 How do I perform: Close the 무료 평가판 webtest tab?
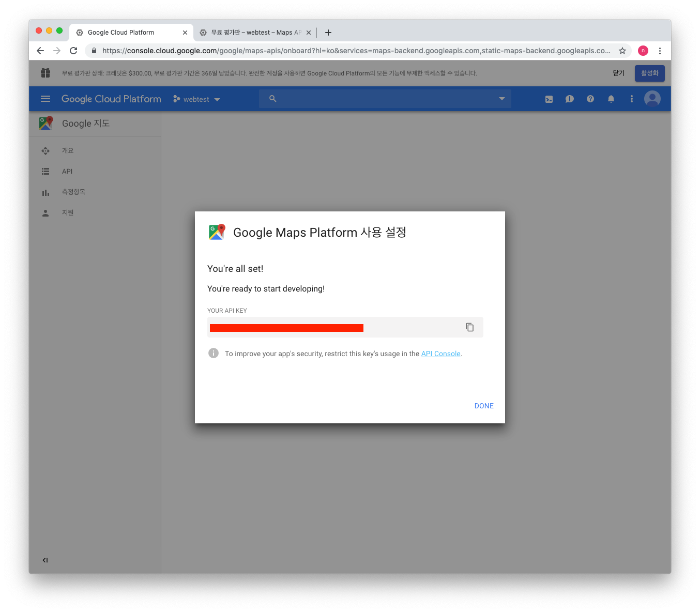309,33
